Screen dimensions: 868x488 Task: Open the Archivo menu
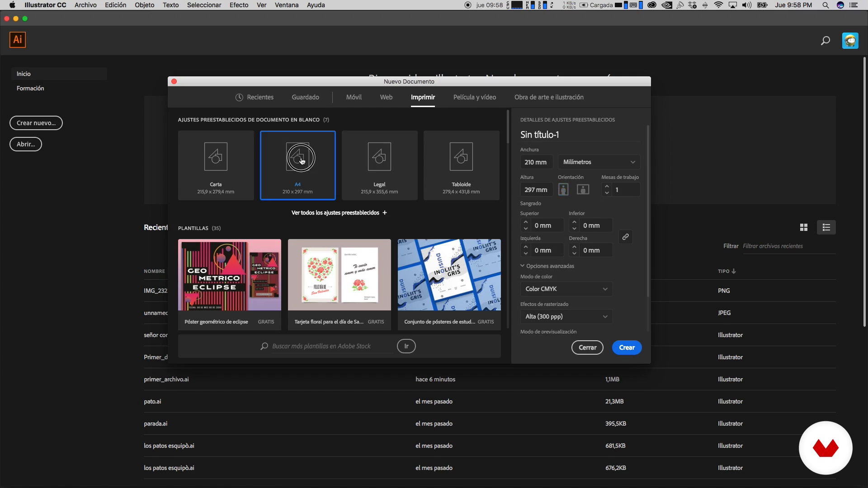pos(85,5)
